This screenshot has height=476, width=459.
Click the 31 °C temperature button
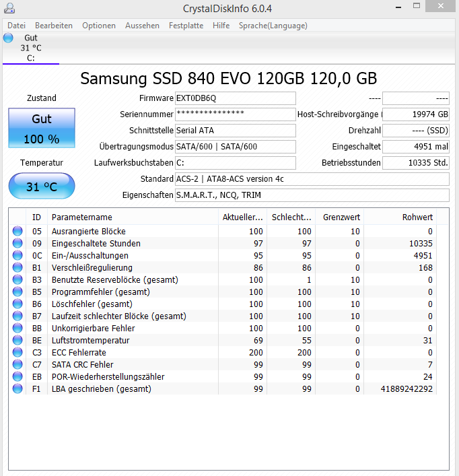[x=42, y=186]
